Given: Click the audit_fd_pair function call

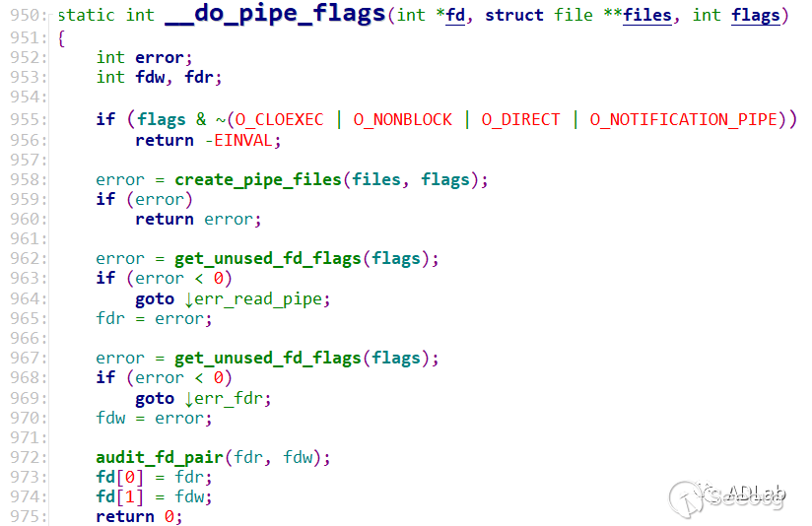Looking at the screenshot, I should [x=160, y=457].
